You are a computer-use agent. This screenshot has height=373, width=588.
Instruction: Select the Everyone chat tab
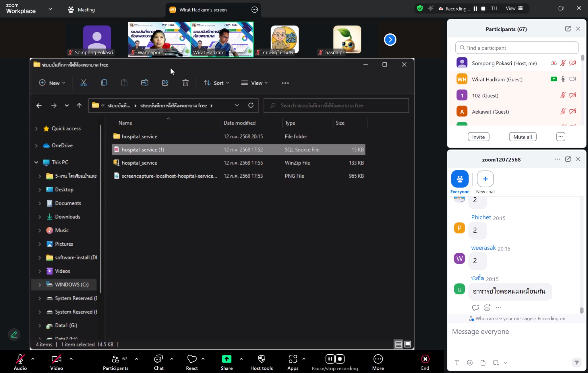click(x=460, y=179)
